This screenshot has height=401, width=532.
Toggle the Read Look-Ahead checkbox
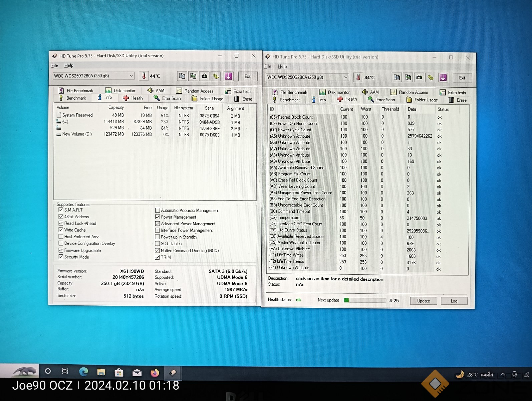(x=61, y=223)
